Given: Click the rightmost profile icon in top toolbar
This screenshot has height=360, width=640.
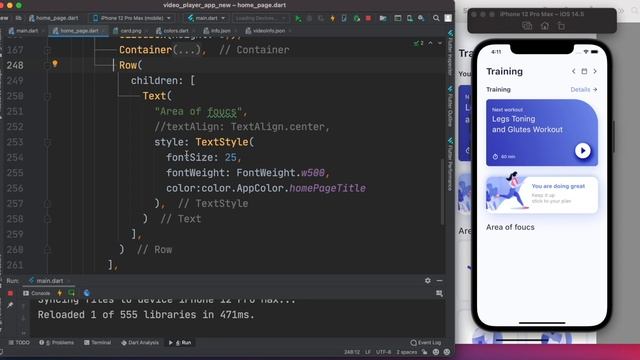Looking at the screenshot, I should click(448, 18).
